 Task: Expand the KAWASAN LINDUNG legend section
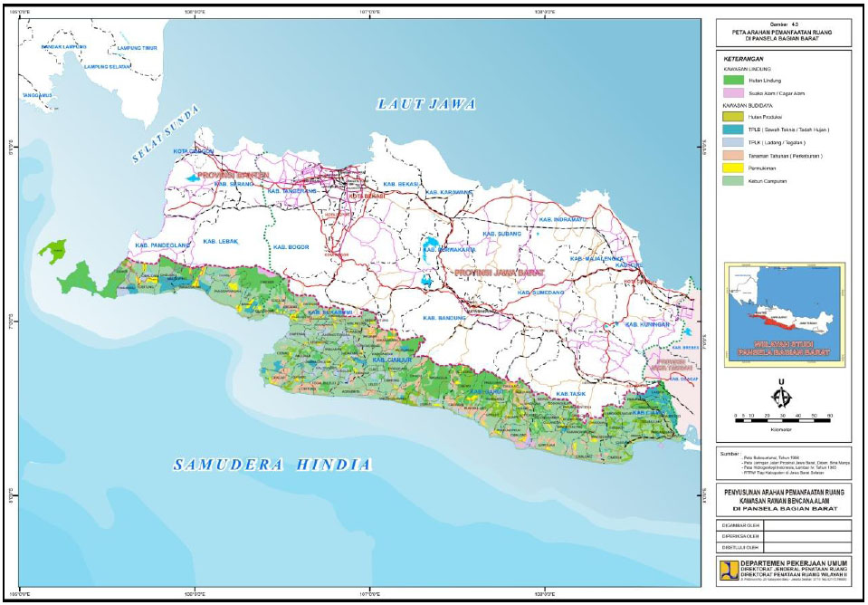tap(747, 69)
